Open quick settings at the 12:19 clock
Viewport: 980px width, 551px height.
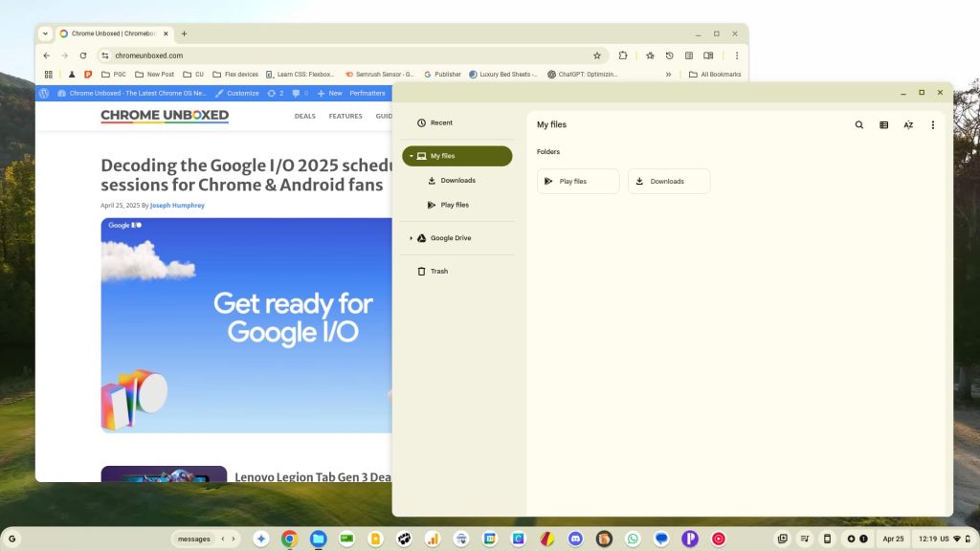945,539
